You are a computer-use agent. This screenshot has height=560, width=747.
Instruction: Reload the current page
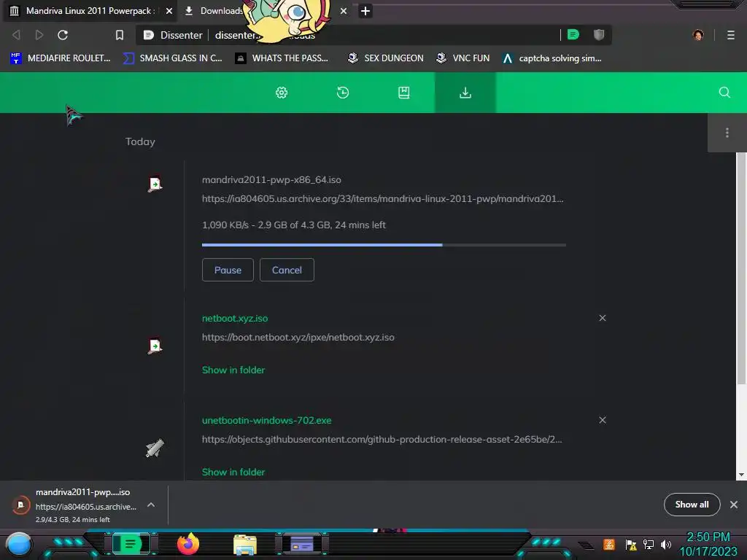(63, 35)
